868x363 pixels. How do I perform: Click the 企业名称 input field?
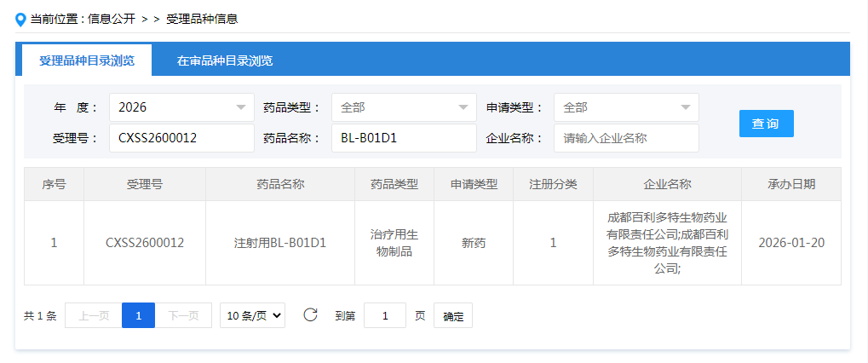click(626, 138)
